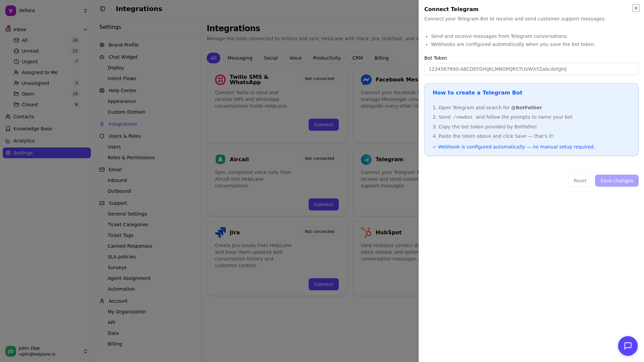This screenshot has width=644, height=362.
Task: Open Canned Responses settings
Action: pyautogui.click(x=130, y=246)
